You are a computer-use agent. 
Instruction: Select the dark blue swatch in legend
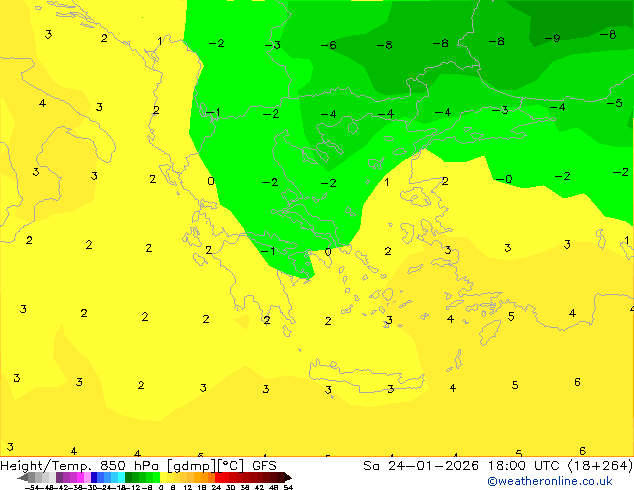click(x=94, y=477)
